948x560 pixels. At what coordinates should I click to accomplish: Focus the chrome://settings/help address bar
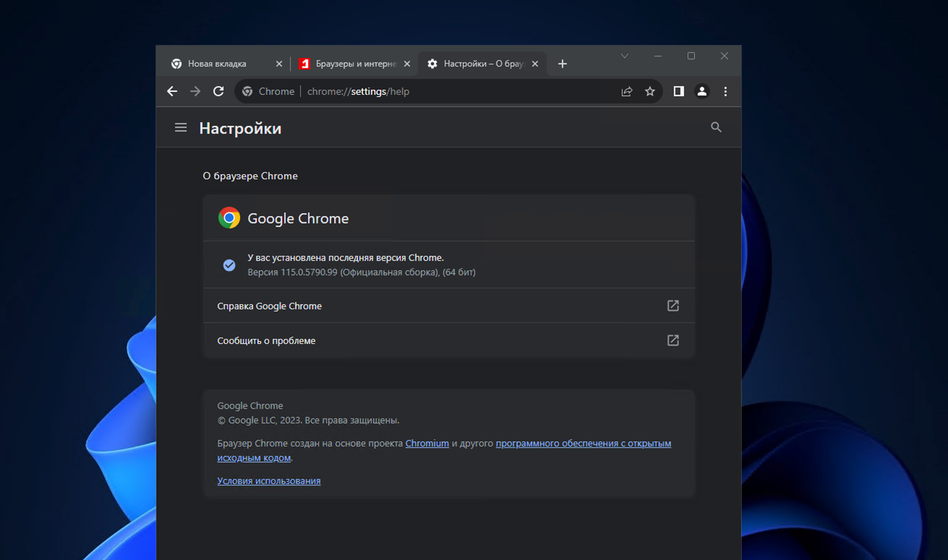[449, 92]
